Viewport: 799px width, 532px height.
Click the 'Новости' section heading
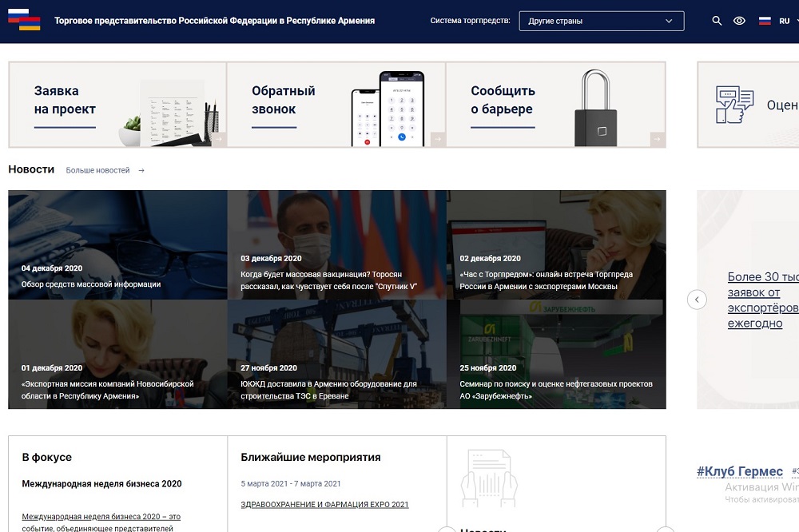(x=31, y=169)
